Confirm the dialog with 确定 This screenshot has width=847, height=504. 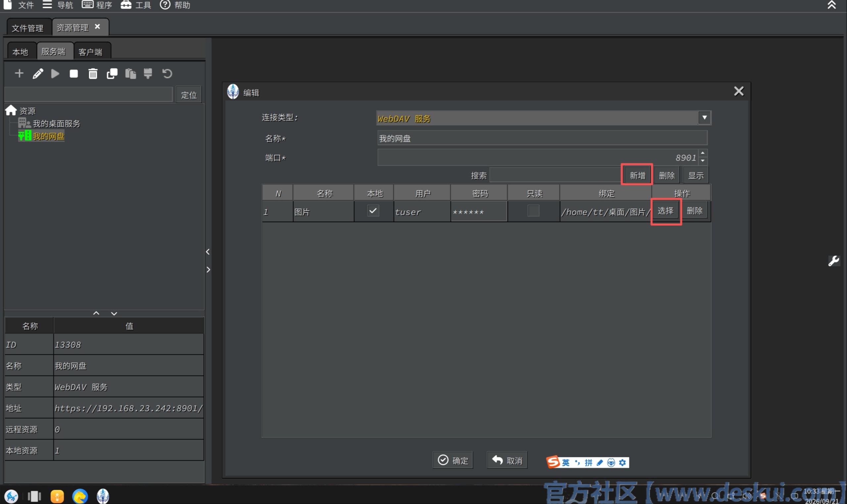(453, 460)
